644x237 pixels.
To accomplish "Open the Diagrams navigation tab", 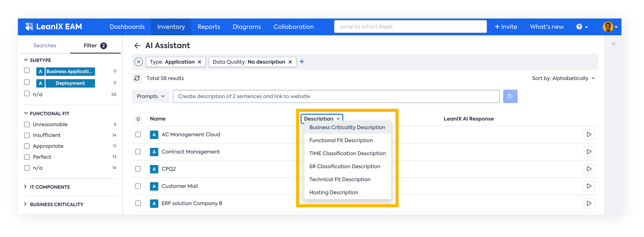I will 247,27.
